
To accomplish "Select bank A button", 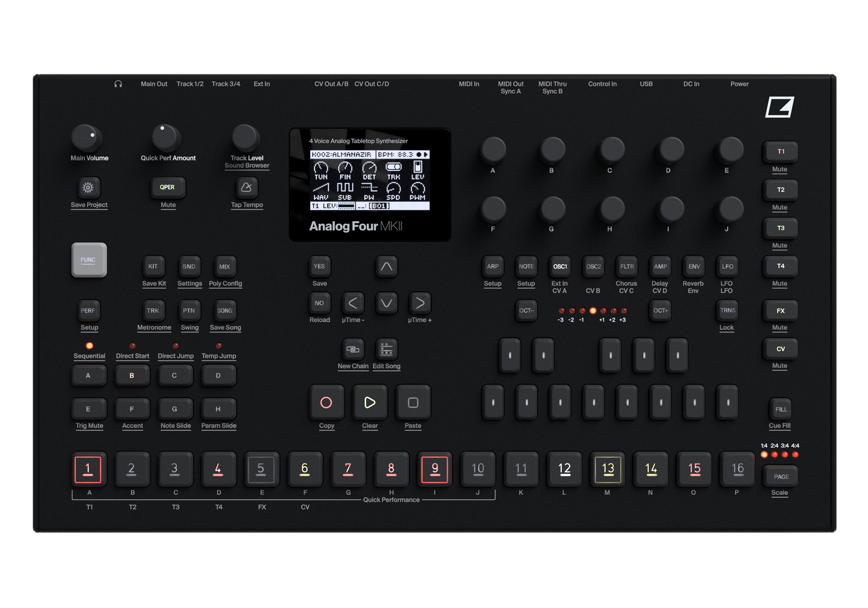I will [x=89, y=376].
